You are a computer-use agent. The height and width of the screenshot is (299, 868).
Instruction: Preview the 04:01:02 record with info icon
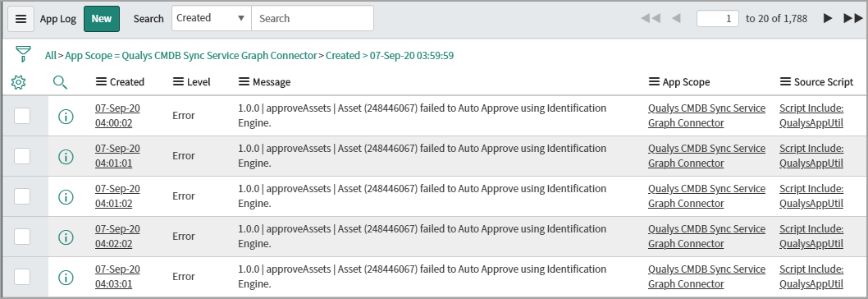tap(66, 196)
